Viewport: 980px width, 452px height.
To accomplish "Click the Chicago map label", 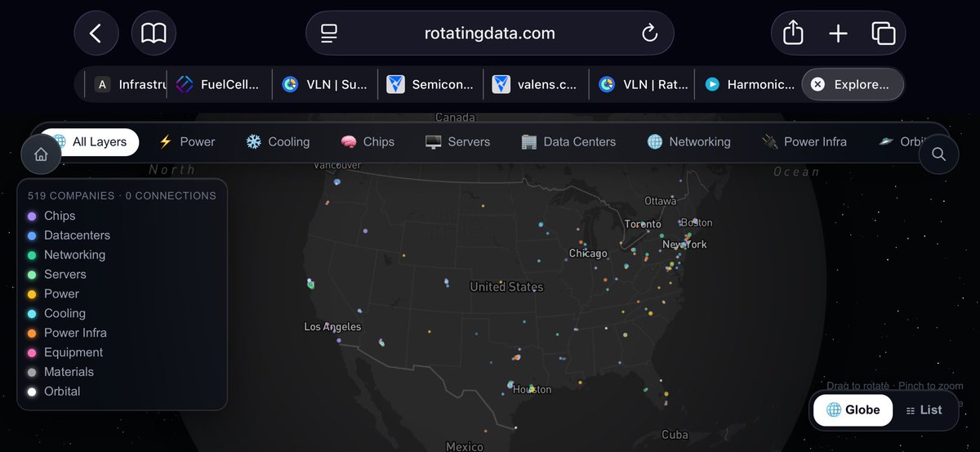I will click(588, 253).
